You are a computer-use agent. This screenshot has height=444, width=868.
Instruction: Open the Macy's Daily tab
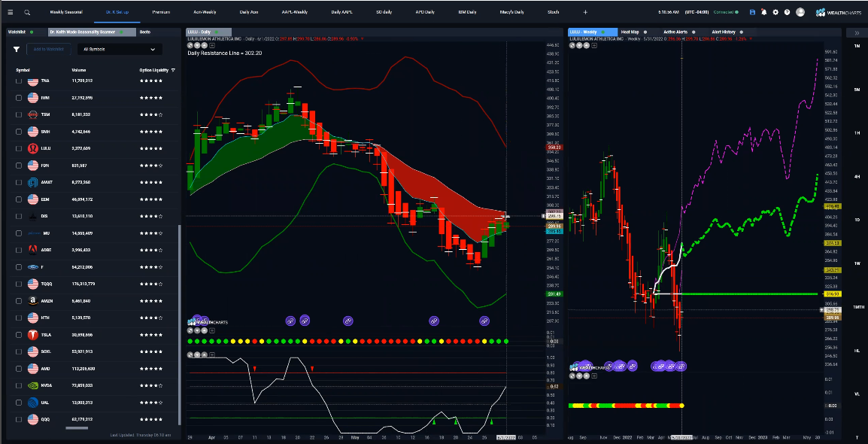click(511, 11)
